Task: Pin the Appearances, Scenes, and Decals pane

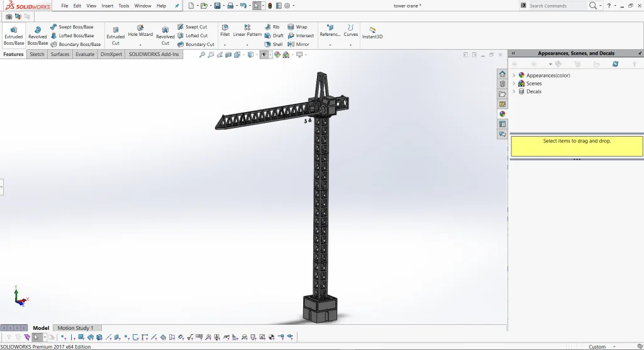Action: (x=638, y=54)
